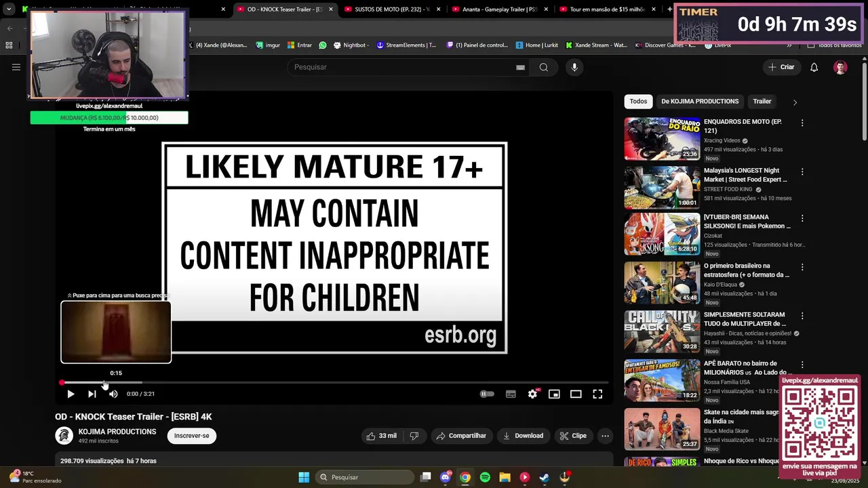
Task: Click the taskbar Pesquisar search box
Action: coord(365,477)
